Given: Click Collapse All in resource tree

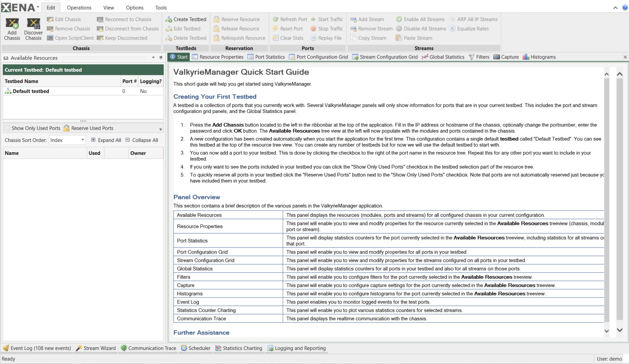Looking at the screenshot, I should [142, 140].
